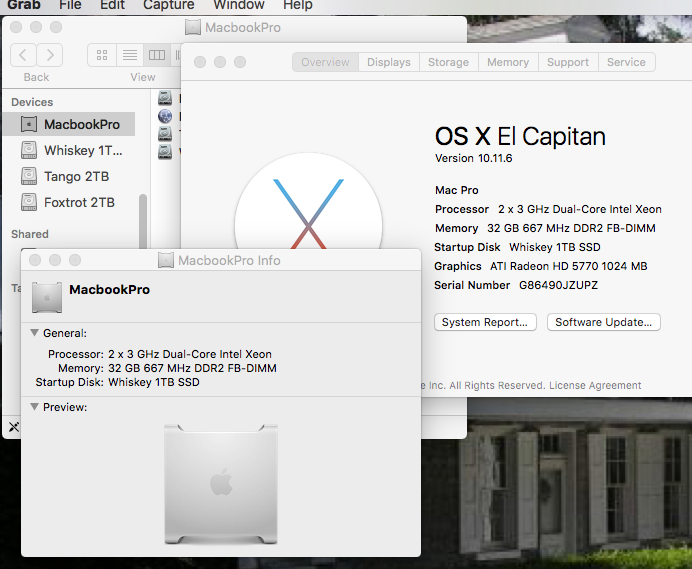Click Startup Disk value in Info window
This screenshot has width=692, height=569.
pos(154,382)
